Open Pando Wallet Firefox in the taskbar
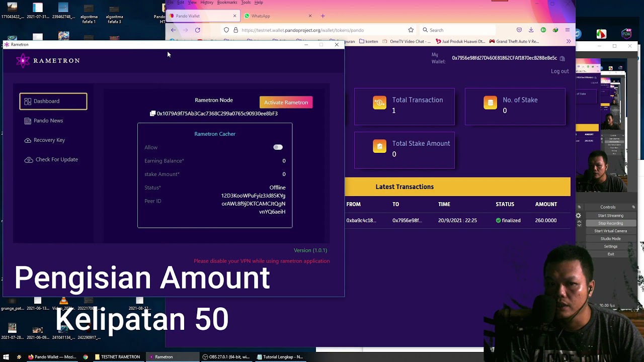Screen dimensions: 644x362 pyautogui.click(x=52, y=357)
